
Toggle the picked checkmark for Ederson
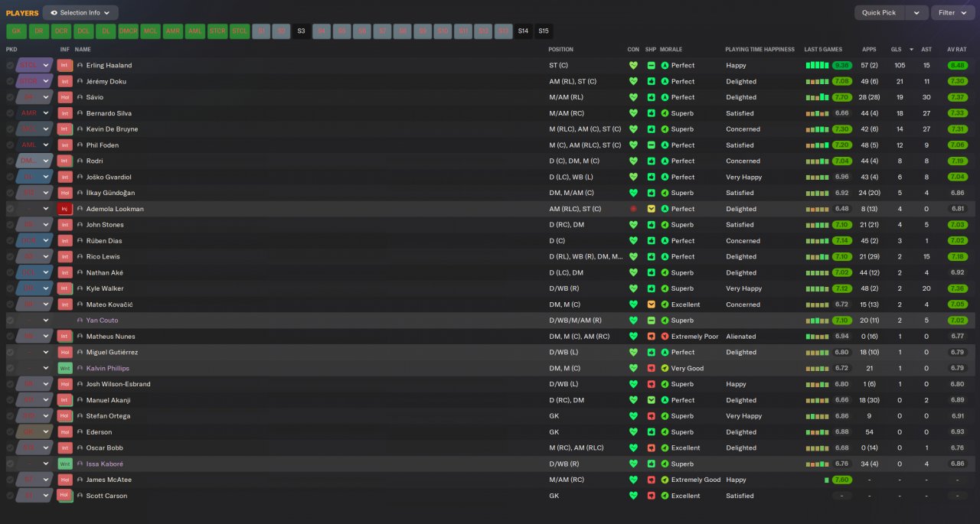coord(10,432)
